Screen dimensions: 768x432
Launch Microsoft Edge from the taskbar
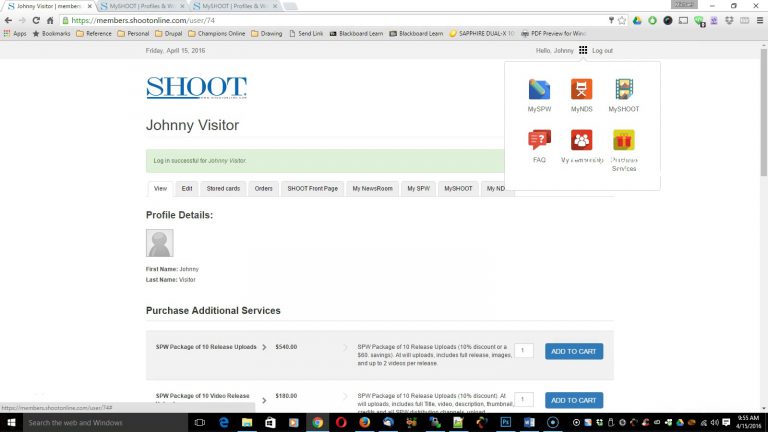pos(224,422)
